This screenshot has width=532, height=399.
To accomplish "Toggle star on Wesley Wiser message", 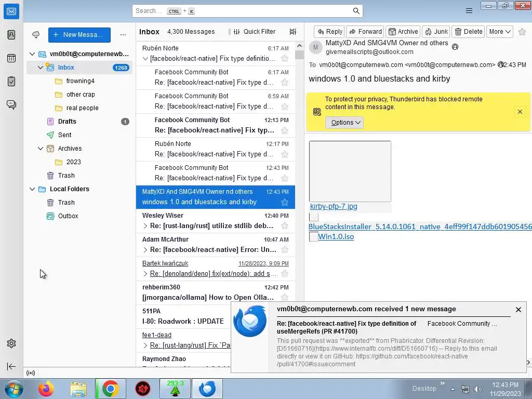I will (285, 225).
